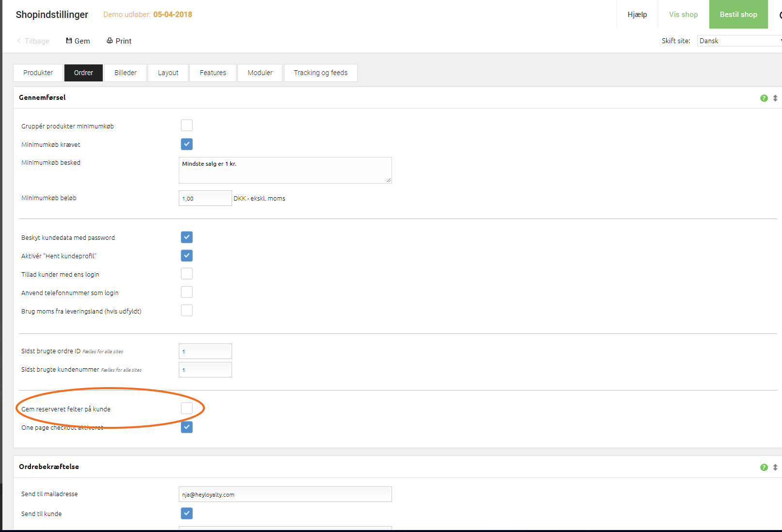Screen dimensions: 782x532
Task: Open the Vis shop link
Action: [684, 15]
